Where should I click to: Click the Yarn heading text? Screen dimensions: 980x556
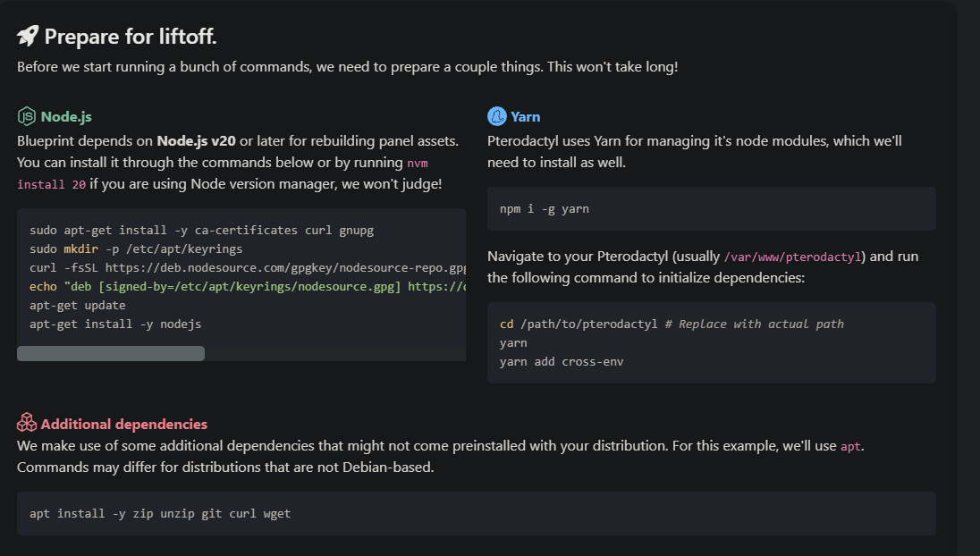tap(525, 117)
